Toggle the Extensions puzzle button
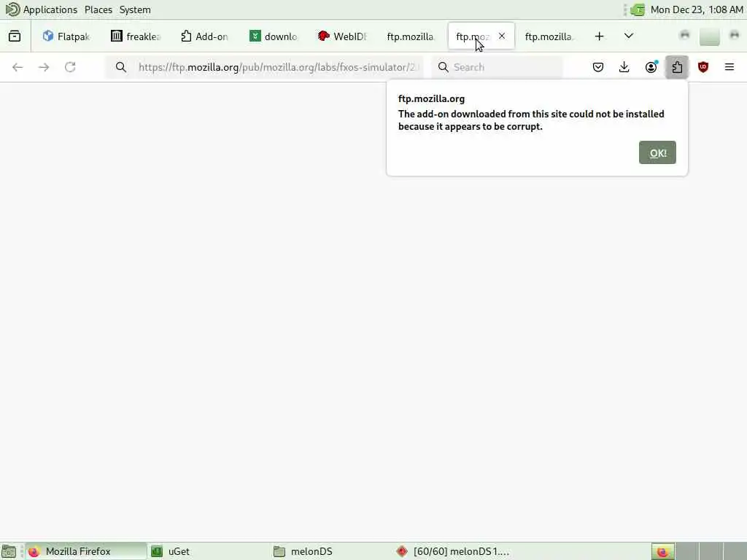Image resolution: width=747 pixels, height=560 pixels. pyautogui.click(x=677, y=67)
